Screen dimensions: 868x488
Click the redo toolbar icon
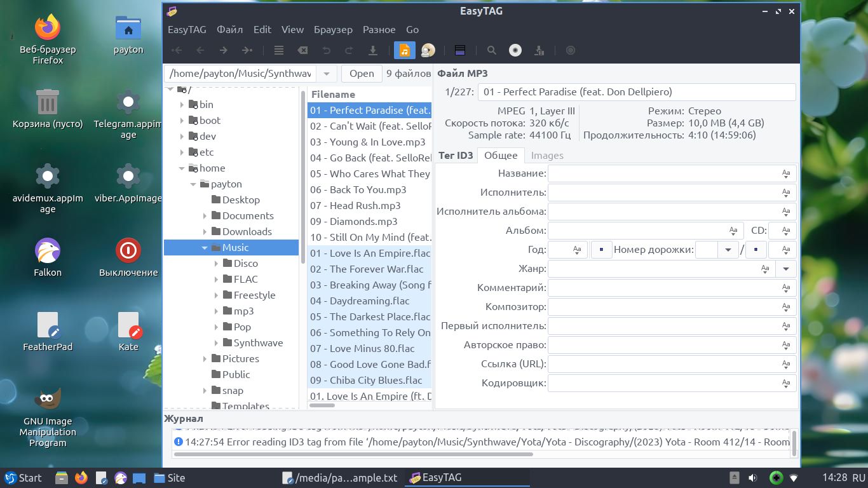click(349, 50)
